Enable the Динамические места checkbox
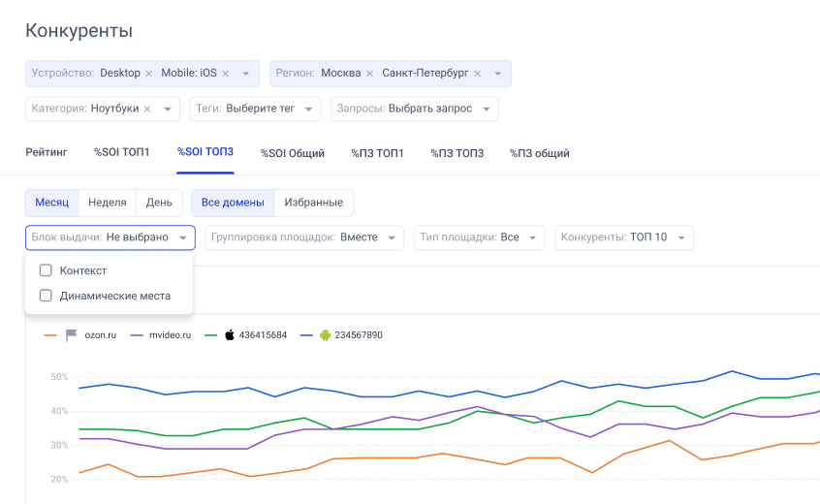 click(x=46, y=296)
